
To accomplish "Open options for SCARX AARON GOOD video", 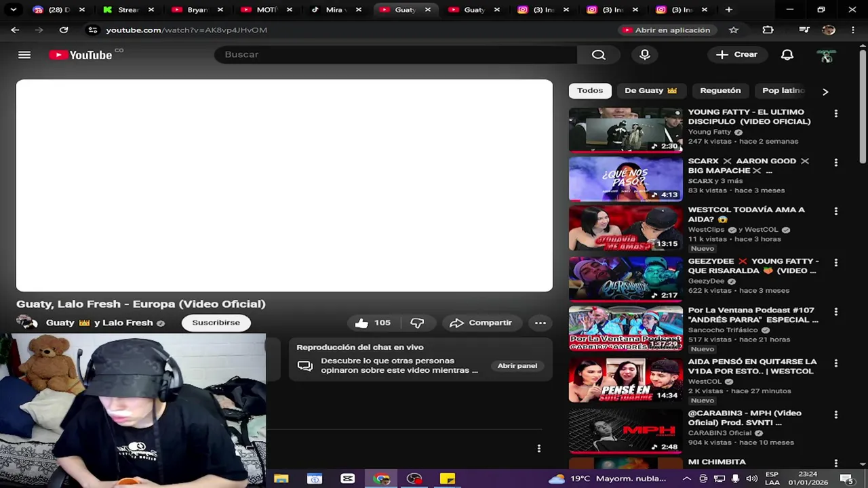I will pos(835,163).
